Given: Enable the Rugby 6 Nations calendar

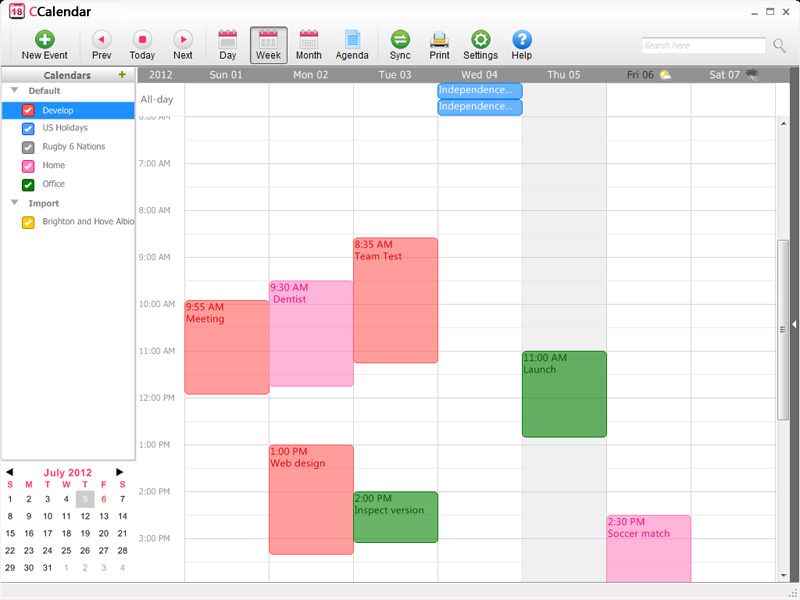Looking at the screenshot, I should 30,148.
